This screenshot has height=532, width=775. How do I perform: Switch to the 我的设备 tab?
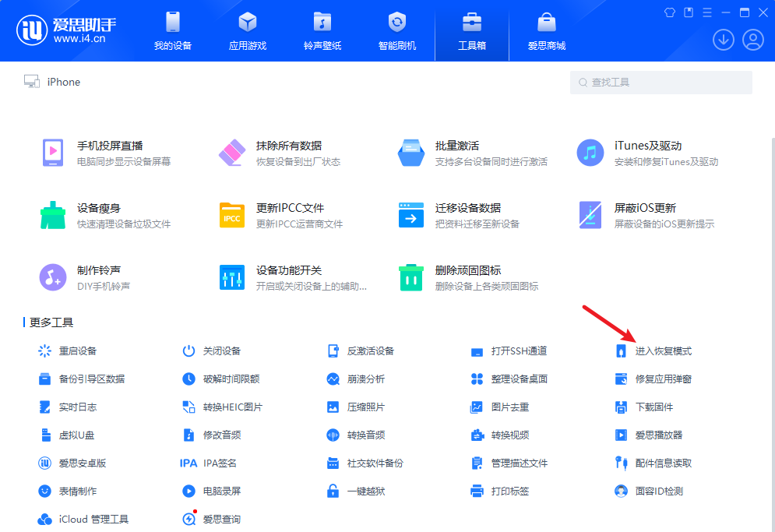(173, 31)
